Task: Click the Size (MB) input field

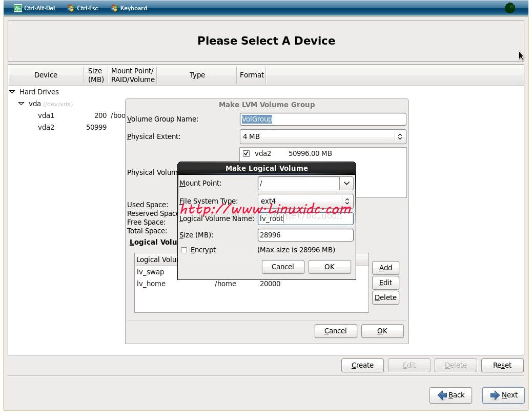Action: point(305,235)
